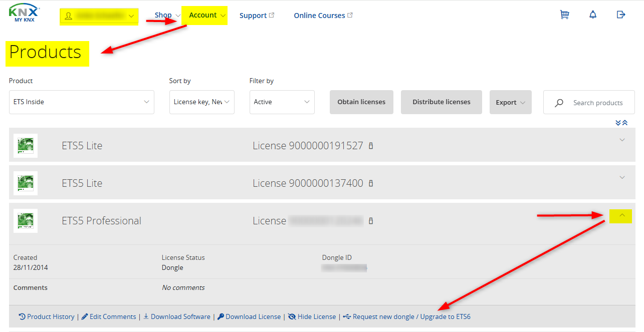Screen dimensions: 644x332
Task: Collapse the ETS5 Professional row chevron
Action: click(x=622, y=215)
